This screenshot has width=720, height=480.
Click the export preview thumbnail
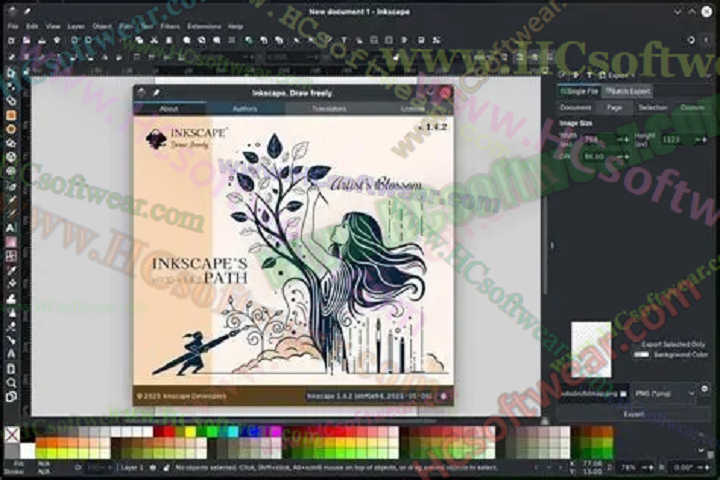(x=591, y=349)
